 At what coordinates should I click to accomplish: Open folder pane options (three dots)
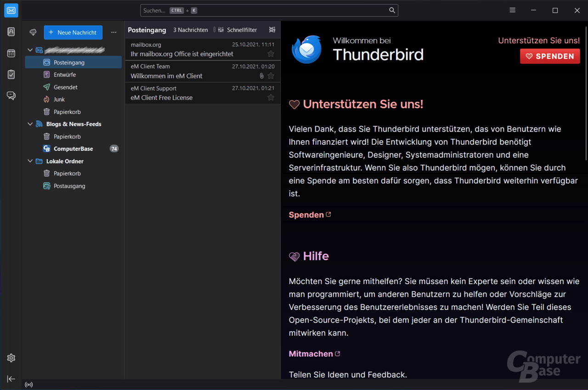point(114,32)
